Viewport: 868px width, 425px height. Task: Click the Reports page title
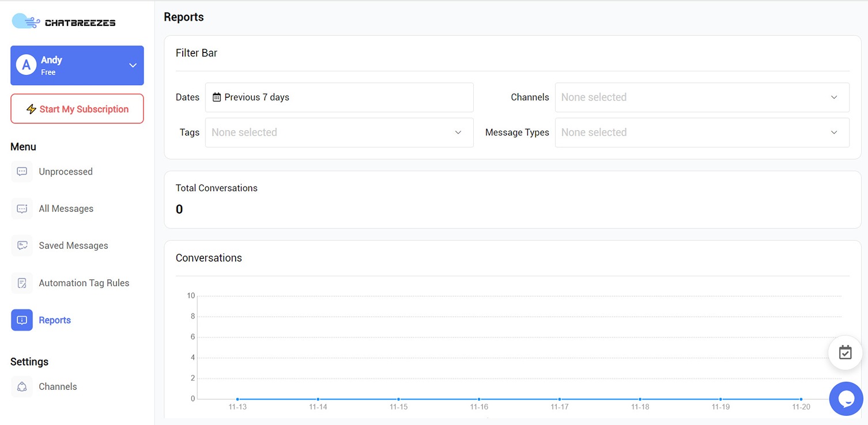pos(184,17)
